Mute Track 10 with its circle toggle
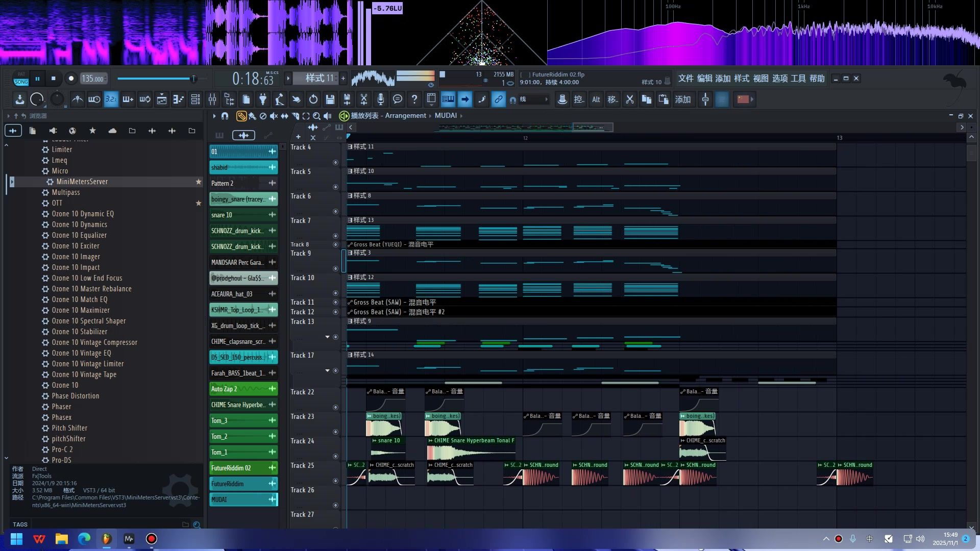 pos(335,293)
